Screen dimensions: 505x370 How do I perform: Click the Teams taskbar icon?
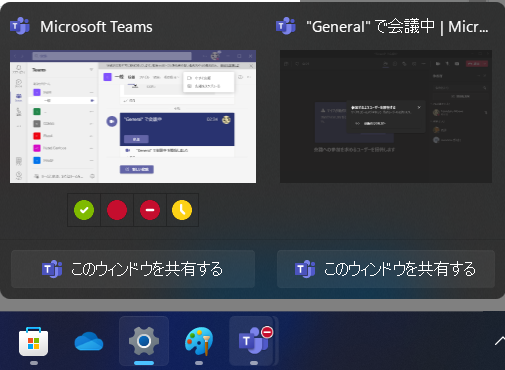point(254,341)
